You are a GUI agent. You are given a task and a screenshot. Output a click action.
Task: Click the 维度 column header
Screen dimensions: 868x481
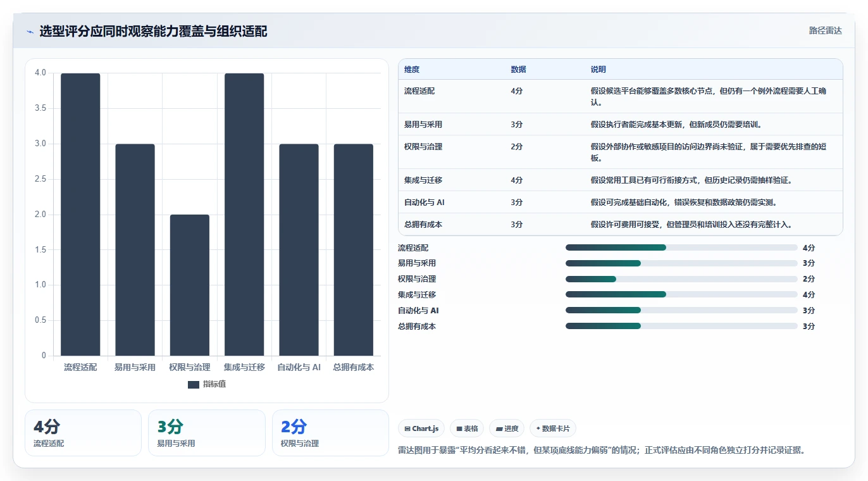[x=412, y=70]
